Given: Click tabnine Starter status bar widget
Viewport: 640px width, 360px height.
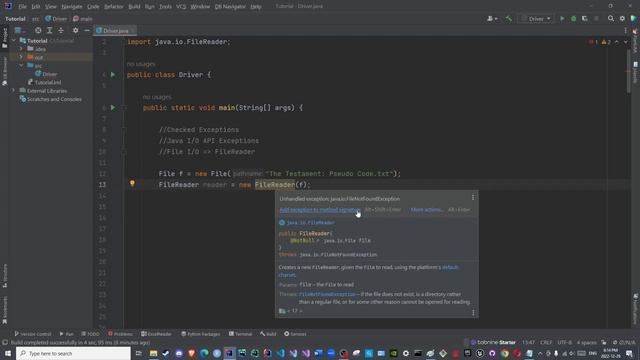Looking at the screenshot, I should click(493, 342).
